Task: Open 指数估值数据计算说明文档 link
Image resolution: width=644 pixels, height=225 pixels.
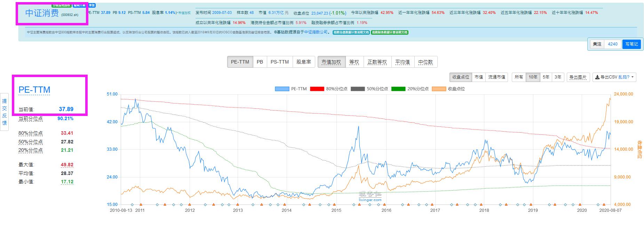Action: 351,32
